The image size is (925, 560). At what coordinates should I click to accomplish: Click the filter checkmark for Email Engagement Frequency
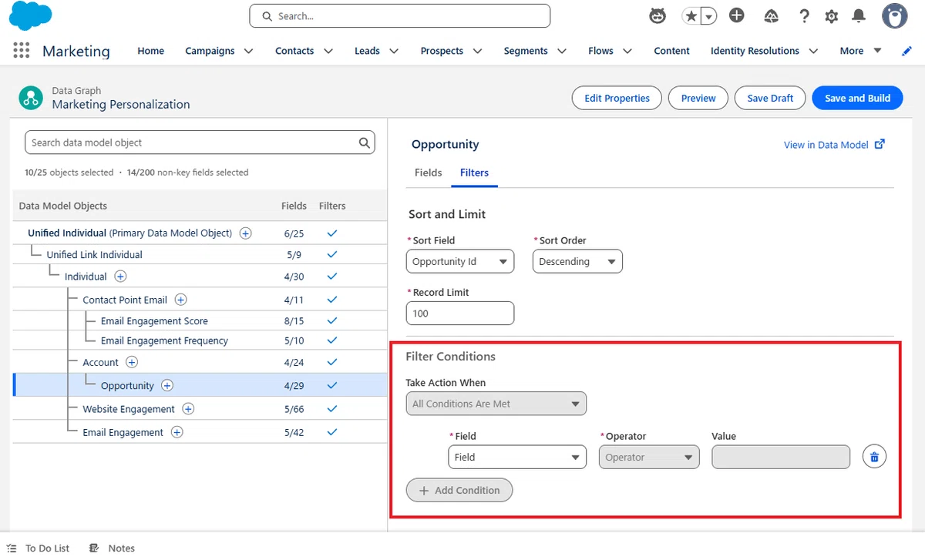332,340
